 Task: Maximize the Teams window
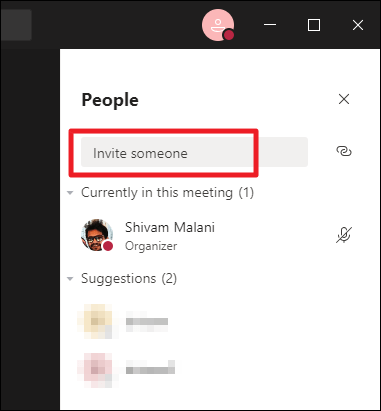pos(314,25)
